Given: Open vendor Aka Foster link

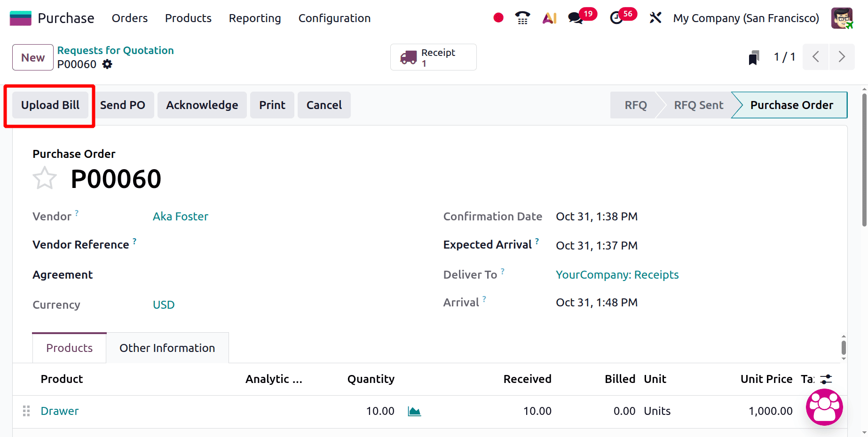Looking at the screenshot, I should click(181, 216).
